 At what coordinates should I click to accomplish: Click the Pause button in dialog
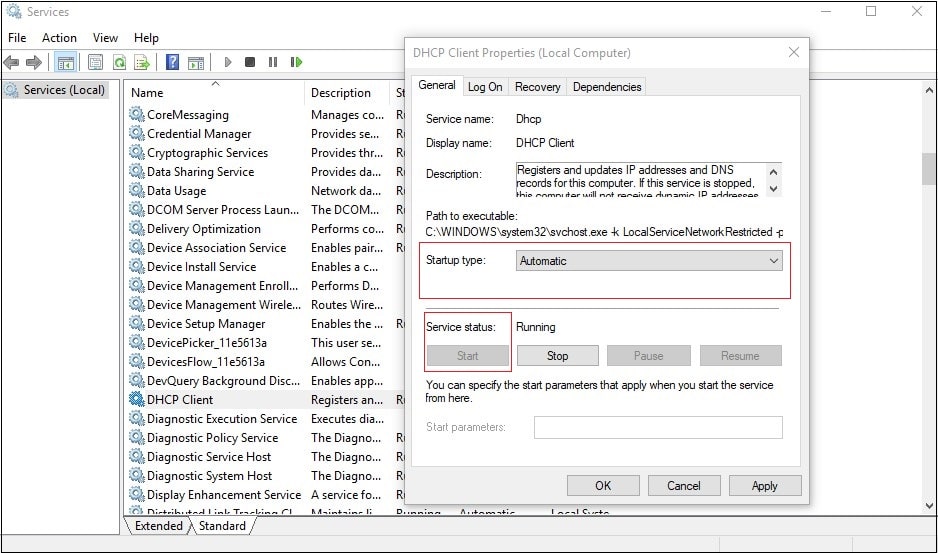648,356
